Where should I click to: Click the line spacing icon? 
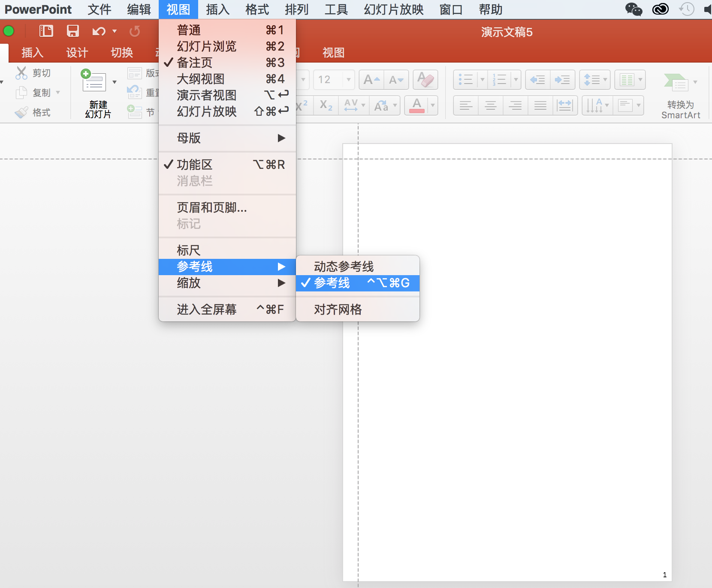592,80
